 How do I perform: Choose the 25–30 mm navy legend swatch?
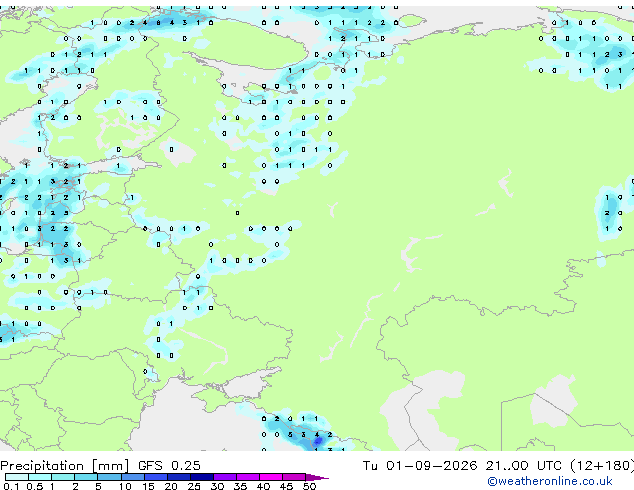tap(202, 477)
